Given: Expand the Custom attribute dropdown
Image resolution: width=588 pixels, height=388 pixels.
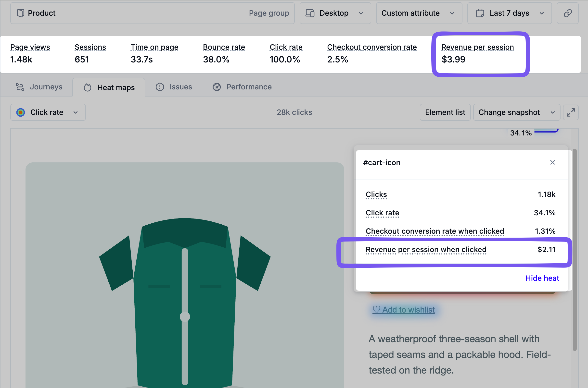Looking at the screenshot, I should 419,13.
